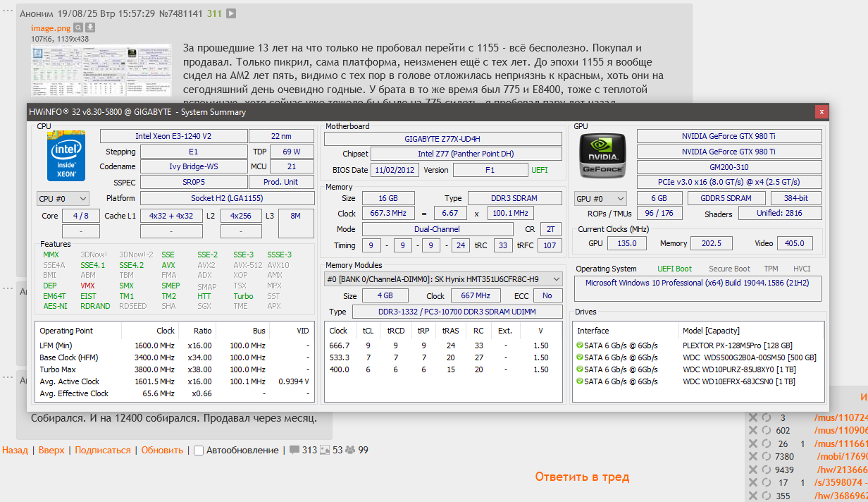868x502 pixels.
Task: Click the green check icon for WD10PURZ drive
Action: [x=580, y=369]
